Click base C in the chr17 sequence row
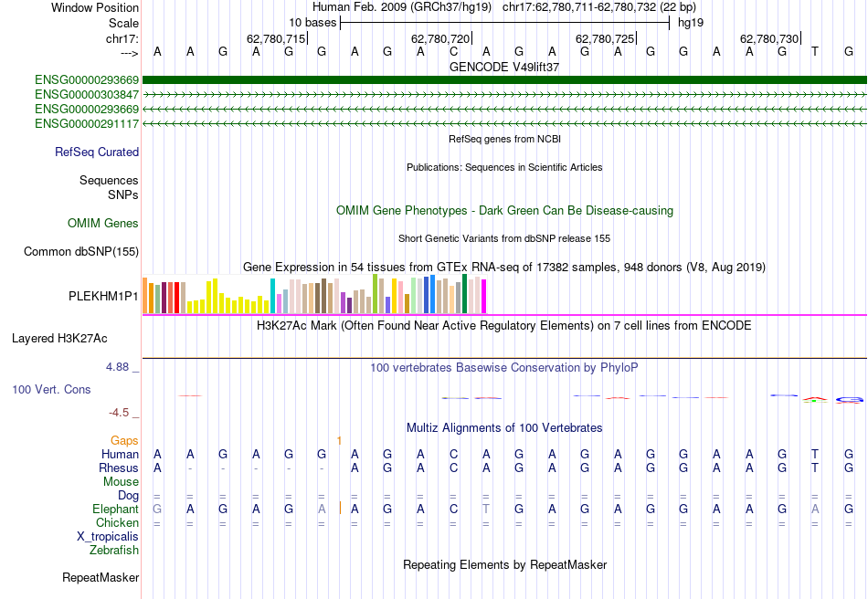Viewport: 868px width, 599px height. (453, 51)
